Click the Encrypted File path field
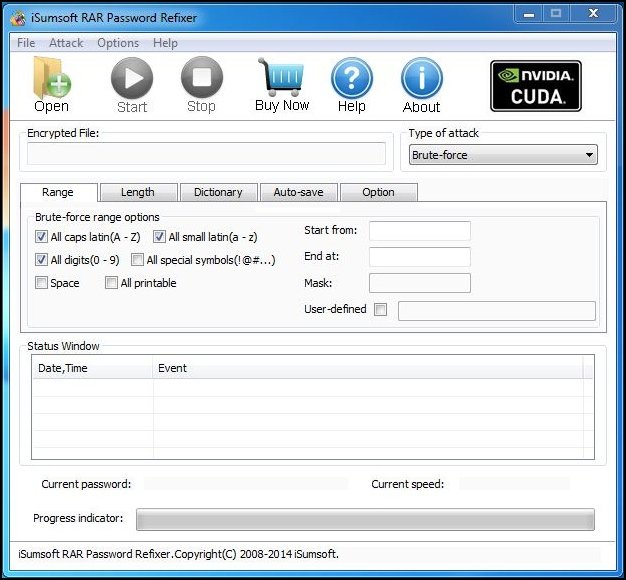 [x=206, y=154]
